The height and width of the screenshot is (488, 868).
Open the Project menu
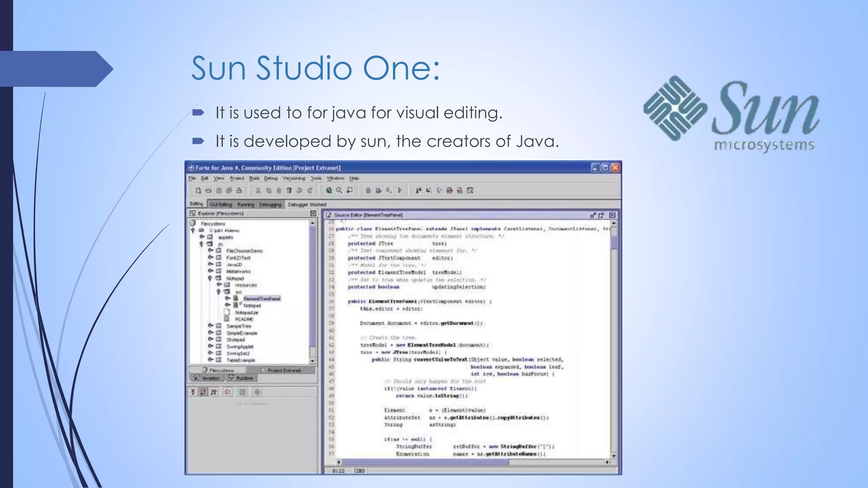[x=237, y=178]
